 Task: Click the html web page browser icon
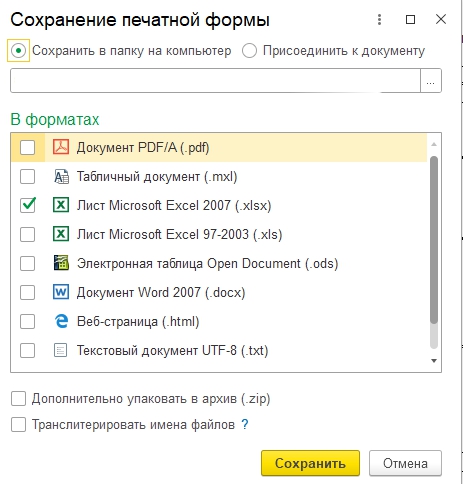61,321
